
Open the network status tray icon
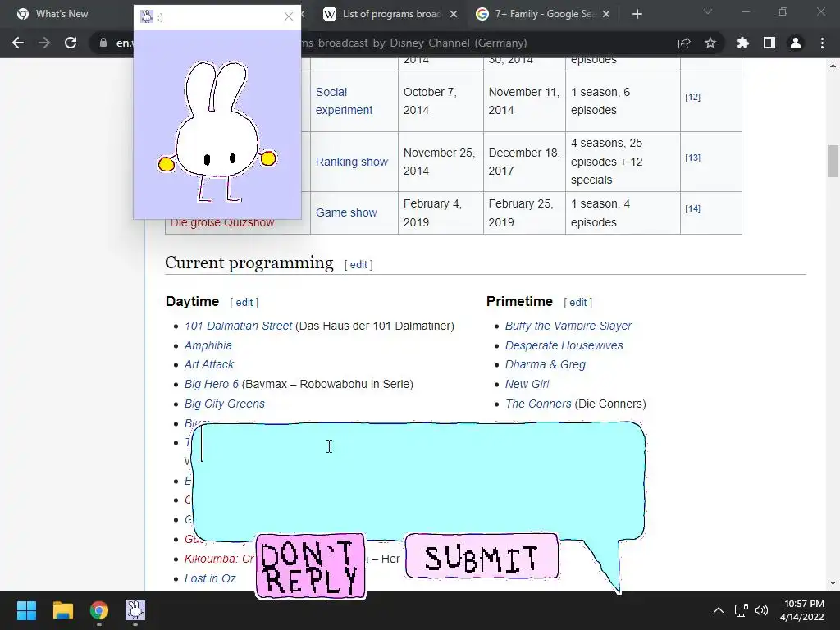[741, 610]
